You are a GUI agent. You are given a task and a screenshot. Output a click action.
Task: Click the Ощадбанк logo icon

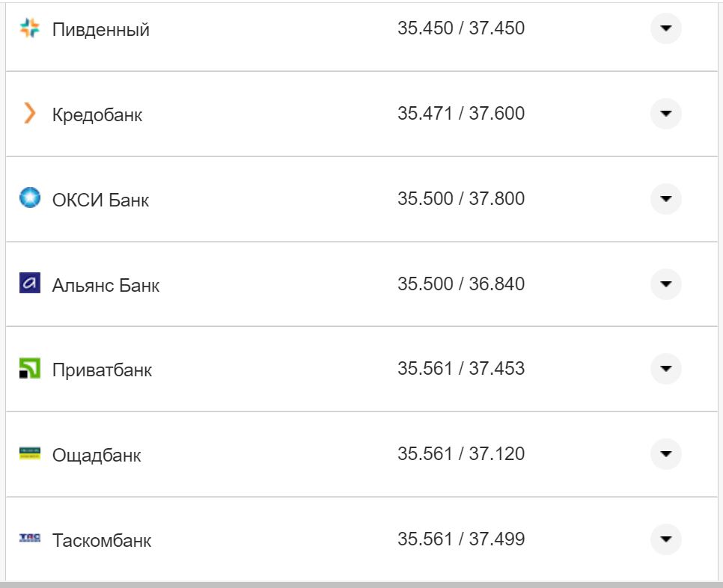click(29, 453)
